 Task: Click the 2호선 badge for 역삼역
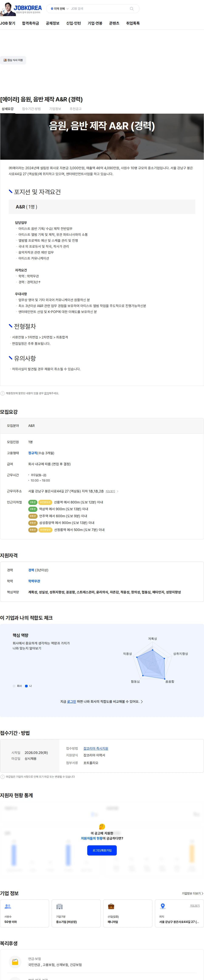[x=33, y=509]
